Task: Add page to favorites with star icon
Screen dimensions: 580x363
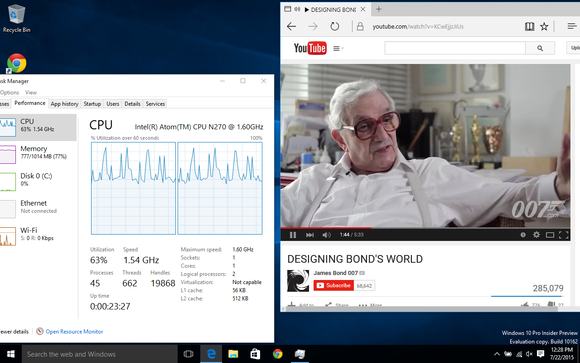Action: click(x=544, y=26)
